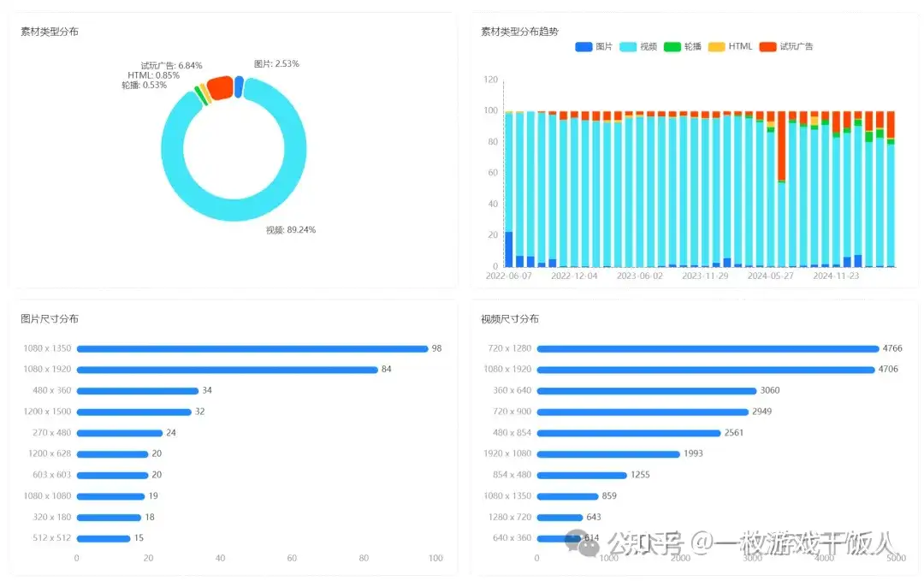924x581 pixels.
Task: Click the value 98 in image size chart
Action: tap(436, 348)
